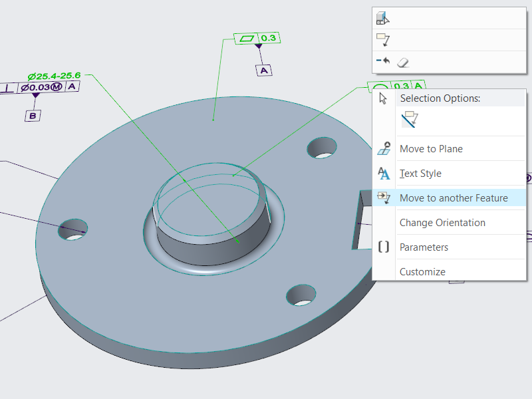Select Change Orientation from context menu
This screenshot has width=532, height=399.
click(442, 223)
